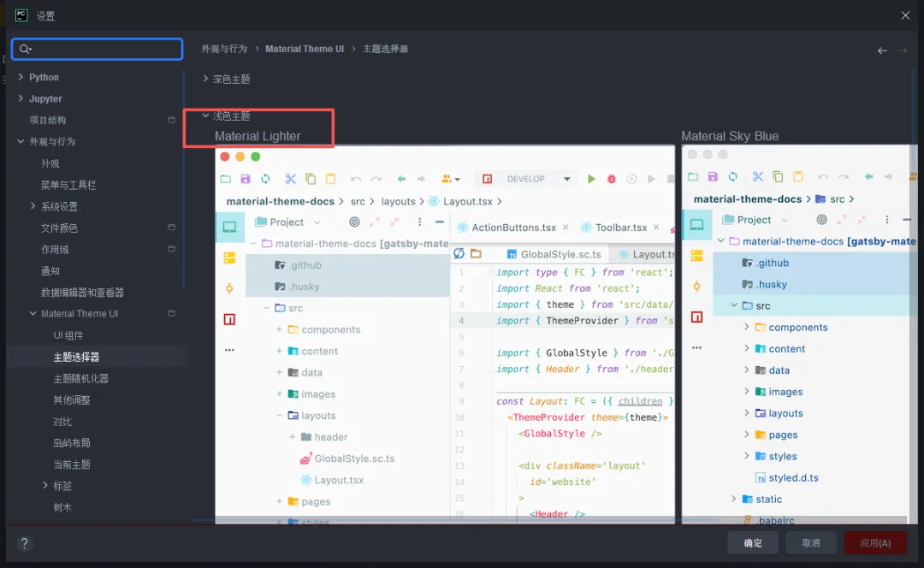924x568 pixels.
Task: Close the 设置 dialog
Action: (905, 16)
